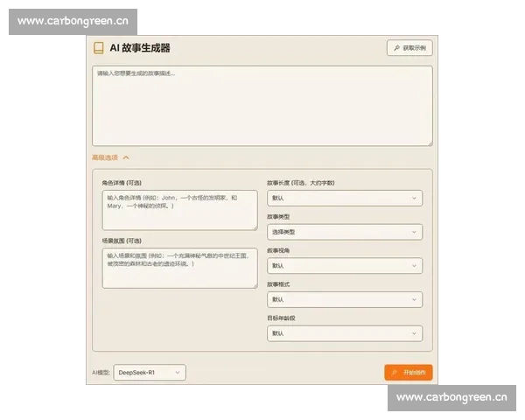This screenshot has height=420, width=525.
Task: Click the AI 故事生成器 title text
Action: pyautogui.click(x=140, y=48)
